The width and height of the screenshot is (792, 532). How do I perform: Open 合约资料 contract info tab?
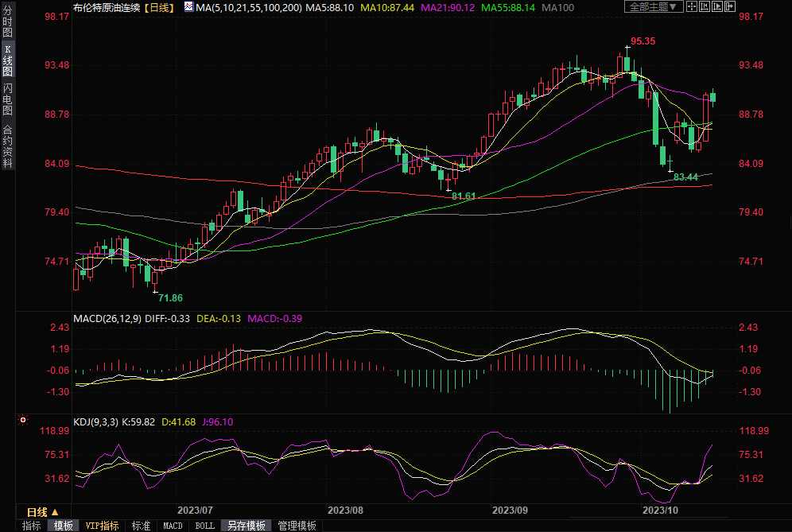[8, 146]
